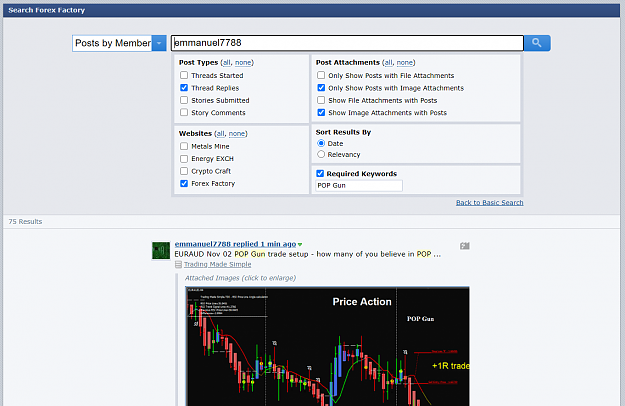Click the blue magnifier search button
The image size is (625, 406).
coord(537,43)
